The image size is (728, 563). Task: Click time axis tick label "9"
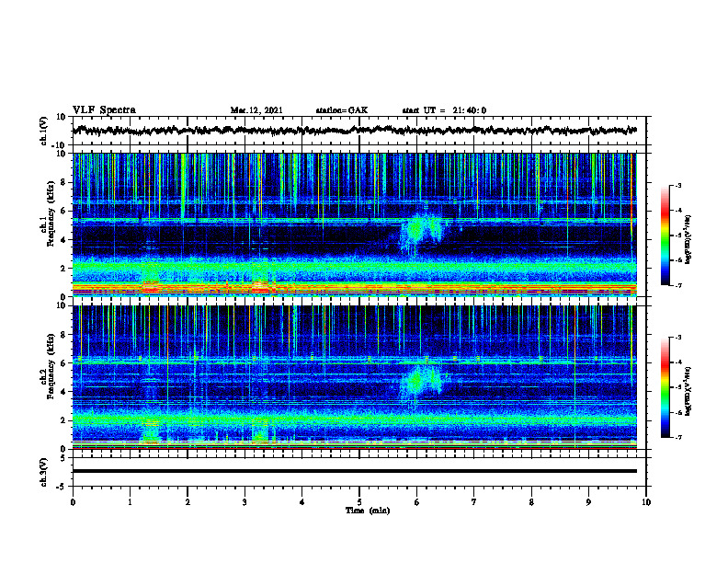(x=588, y=502)
